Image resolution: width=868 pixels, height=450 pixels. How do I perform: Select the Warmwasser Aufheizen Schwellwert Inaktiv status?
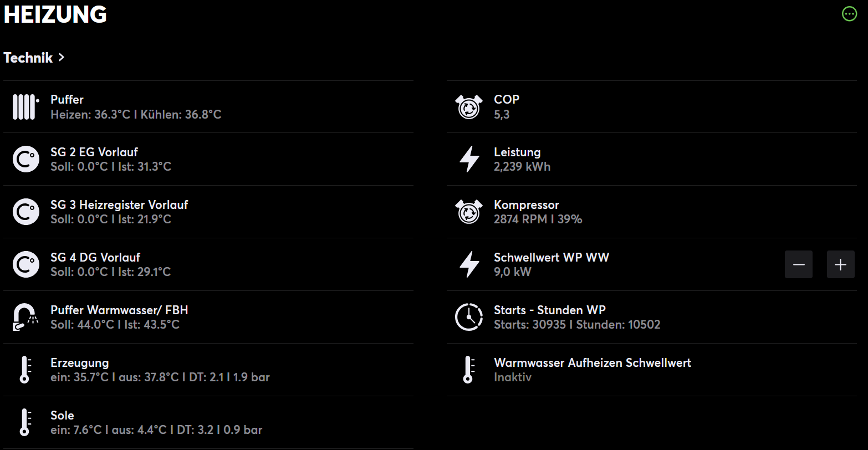[x=513, y=377]
